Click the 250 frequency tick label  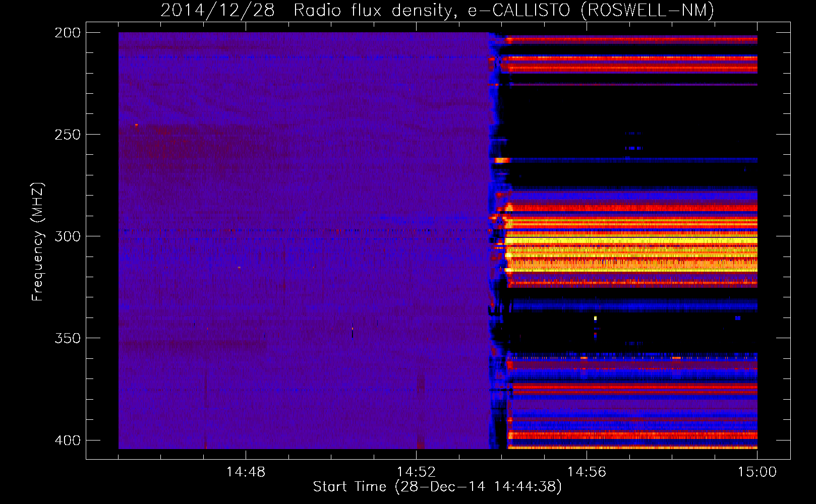point(68,135)
